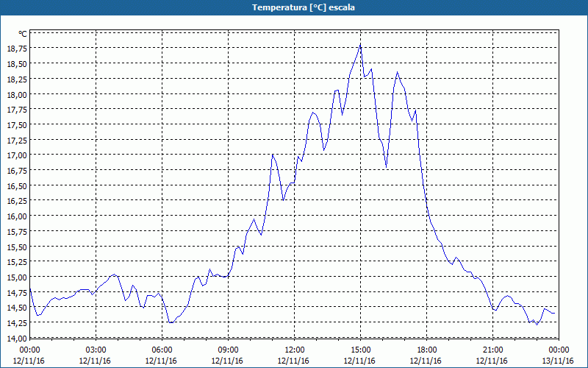Click the 18:00 time label
This screenshot has height=368, width=588.
click(x=427, y=350)
